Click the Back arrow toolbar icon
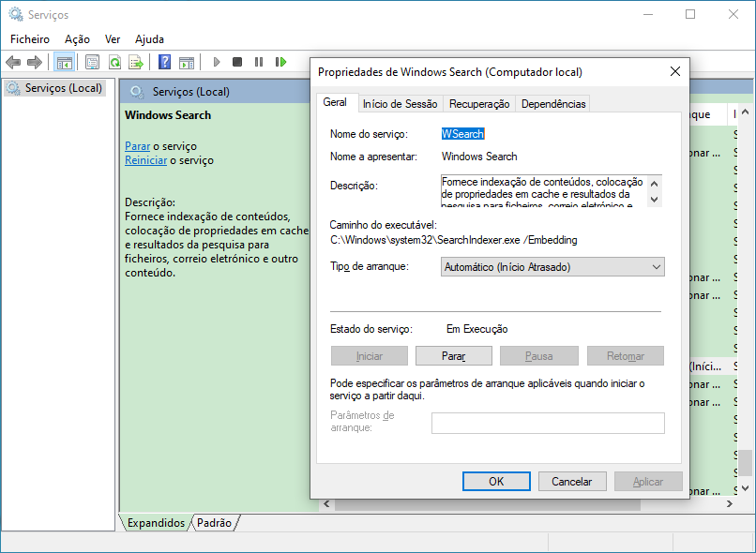This screenshot has width=756, height=553. tap(13, 62)
